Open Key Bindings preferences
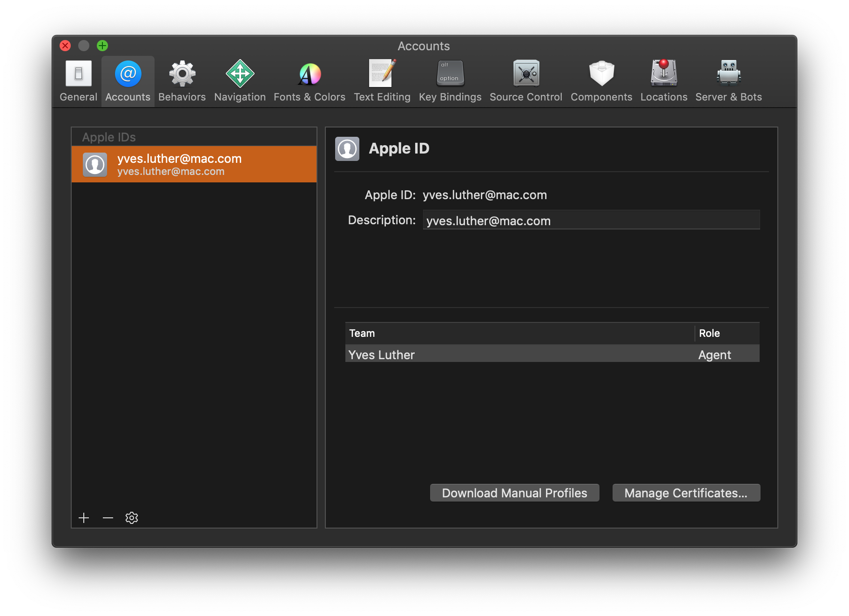The height and width of the screenshot is (616, 849). (450, 81)
